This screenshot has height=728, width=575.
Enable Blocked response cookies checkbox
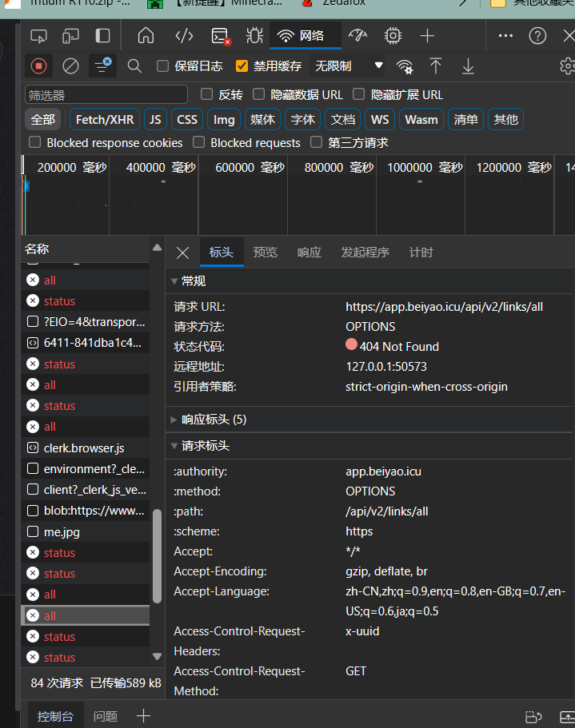(x=35, y=142)
